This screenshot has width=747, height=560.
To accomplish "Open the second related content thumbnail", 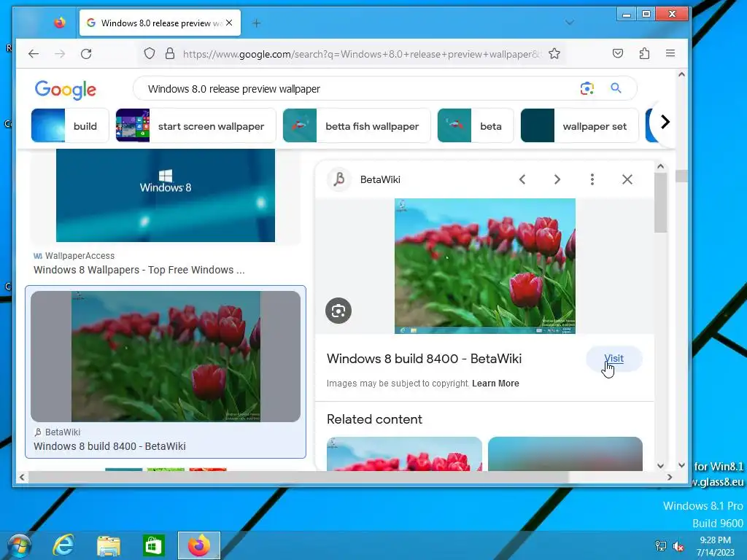I will pos(565,454).
